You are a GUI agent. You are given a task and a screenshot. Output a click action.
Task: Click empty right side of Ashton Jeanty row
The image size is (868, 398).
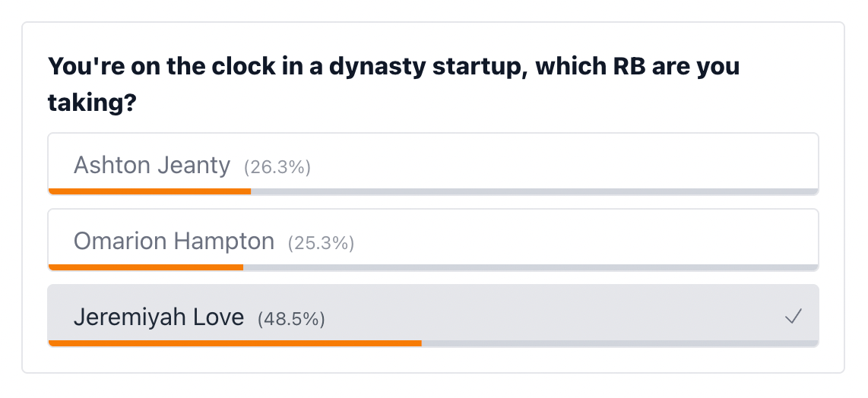(646, 163)
